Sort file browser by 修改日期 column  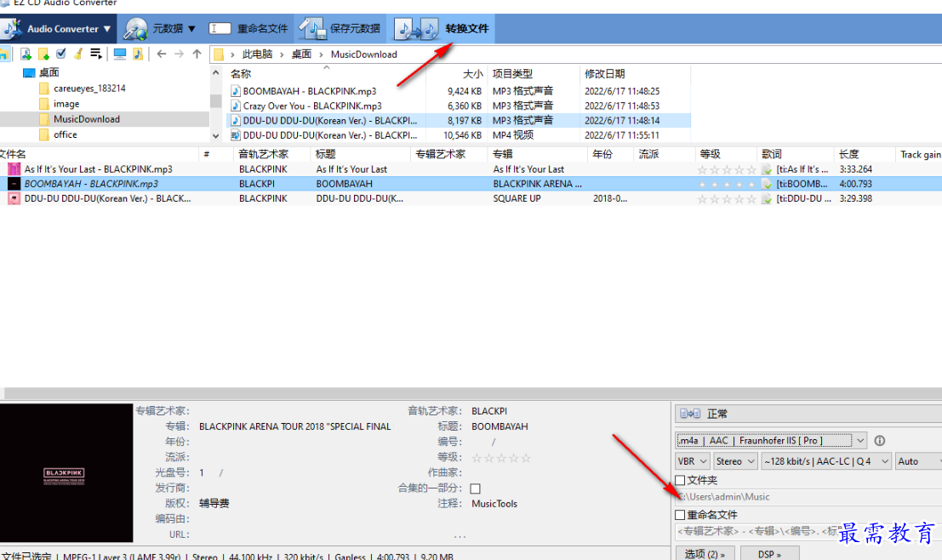point(635,74)
